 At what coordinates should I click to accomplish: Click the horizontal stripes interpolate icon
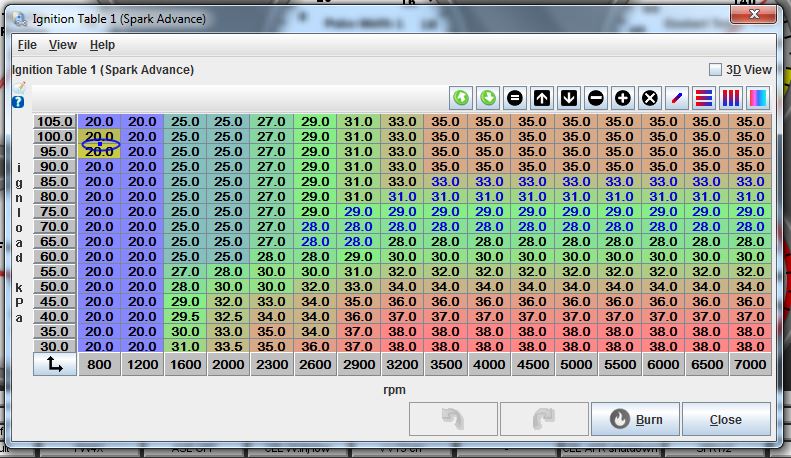[x=704, y=98]
